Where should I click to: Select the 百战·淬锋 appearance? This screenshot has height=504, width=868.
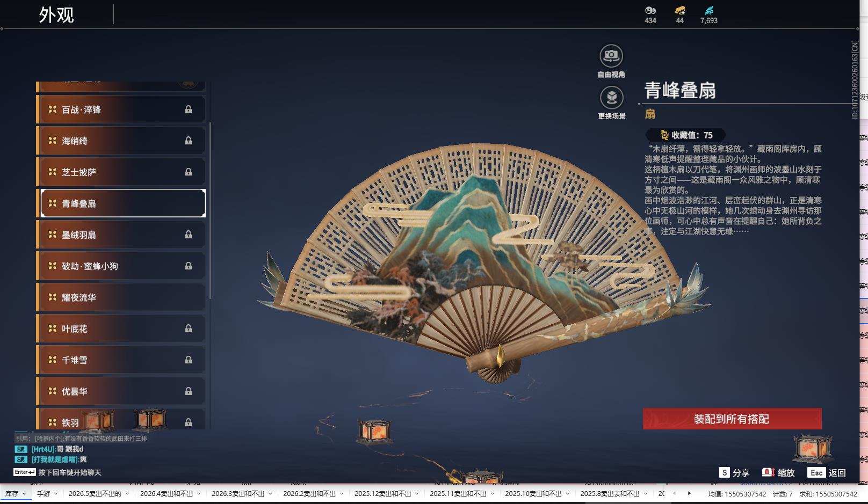pyautogui.click(x=121, y=109)
